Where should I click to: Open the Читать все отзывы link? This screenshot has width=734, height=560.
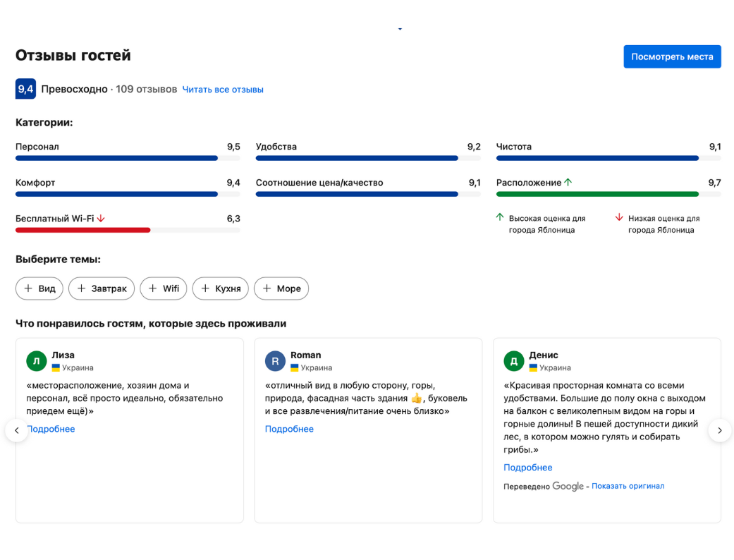(x=223, y=90)
